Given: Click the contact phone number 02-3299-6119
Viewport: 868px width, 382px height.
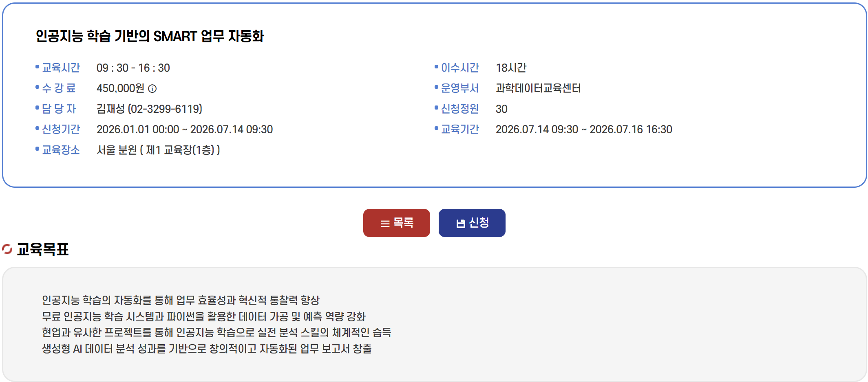Looking at the screenshot, I should pos(165,109).
